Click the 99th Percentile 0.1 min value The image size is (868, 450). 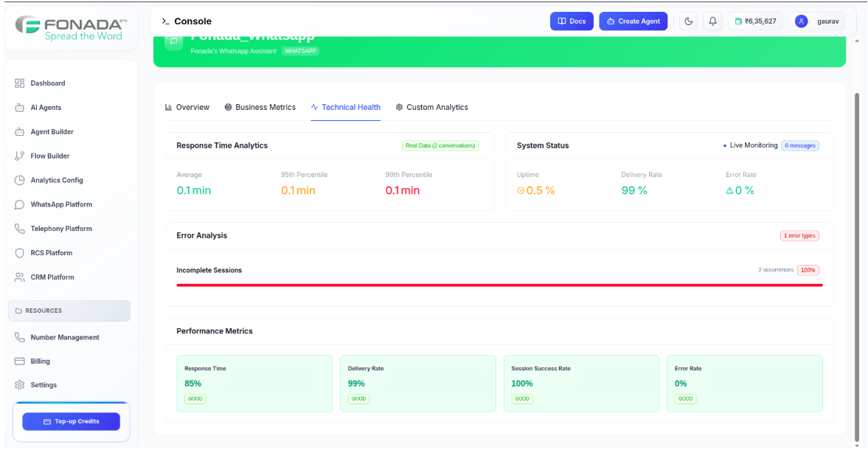pyautogui.click(x=403, y=190)
